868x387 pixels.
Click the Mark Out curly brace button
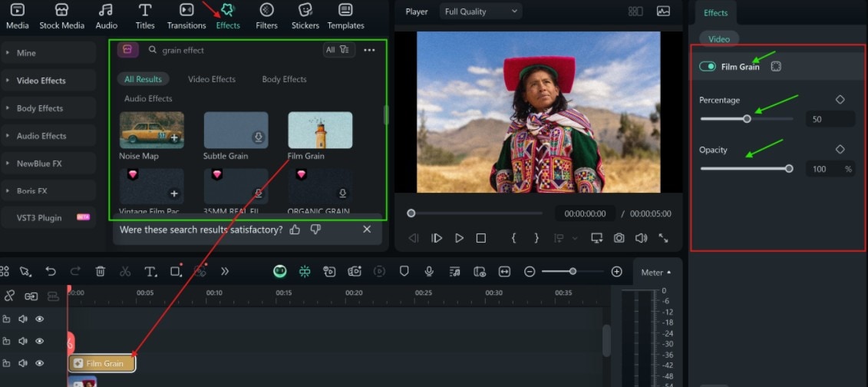536,238
